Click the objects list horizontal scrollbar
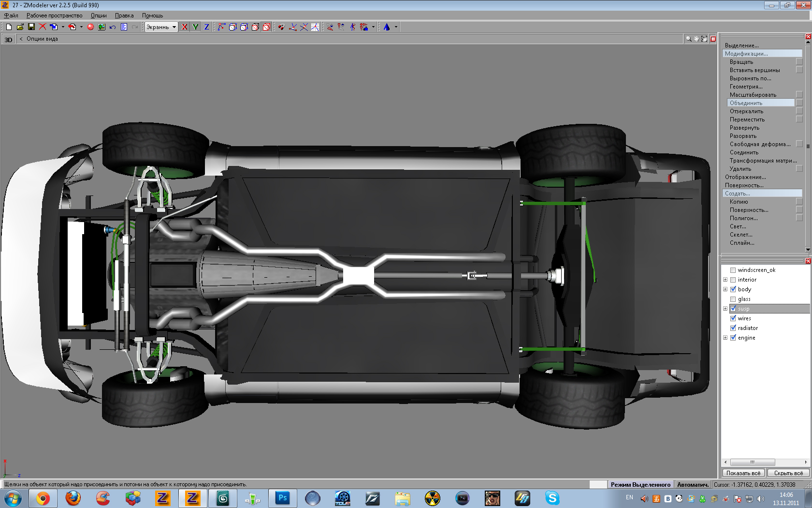This screenshot has height=508, width=812. (x=752, y=462)
